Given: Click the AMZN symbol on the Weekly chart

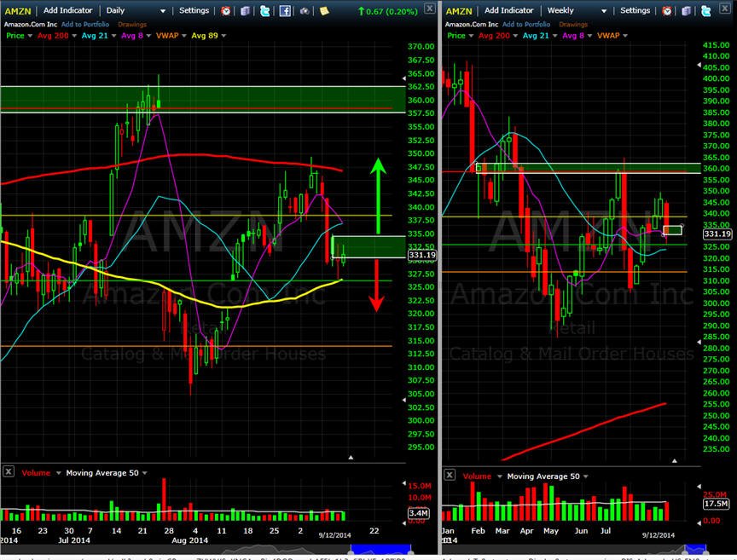Looking at the screenshot, I should coord(459,11).
